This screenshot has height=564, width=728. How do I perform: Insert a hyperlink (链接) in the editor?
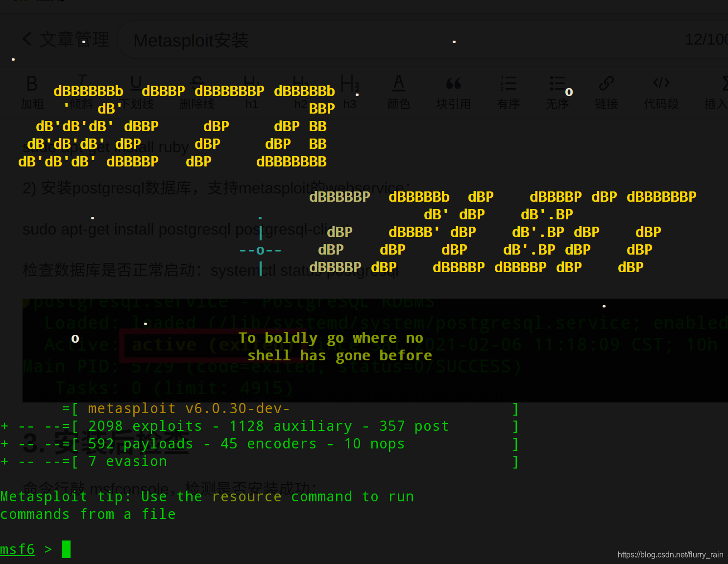click(607, 92)
